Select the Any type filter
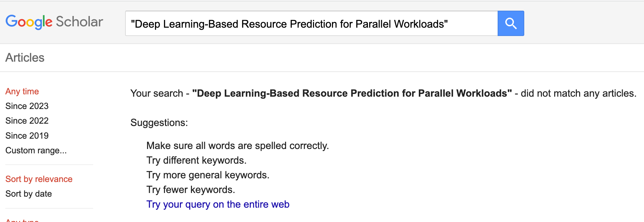 click(x=22, y=220)
